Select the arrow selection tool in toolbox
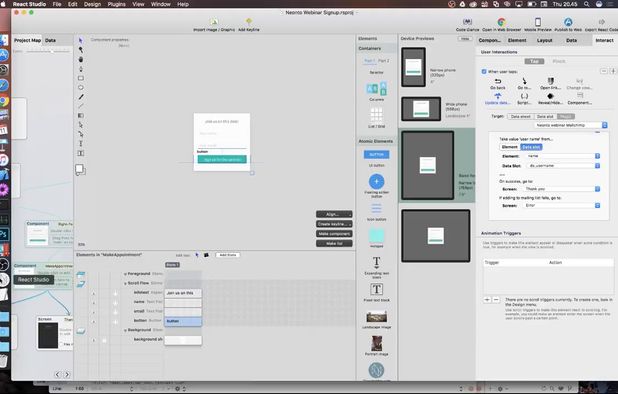618x394 pixels. (81, 41)
